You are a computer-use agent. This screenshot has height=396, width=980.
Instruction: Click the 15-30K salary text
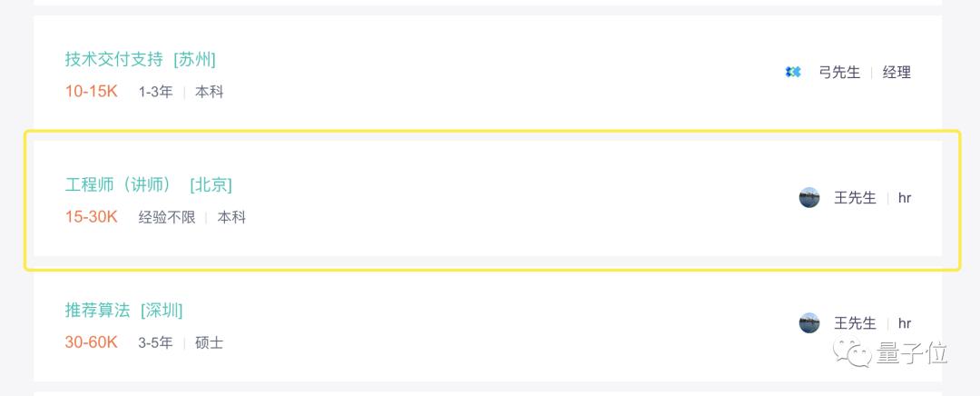[x=91, y=217]
